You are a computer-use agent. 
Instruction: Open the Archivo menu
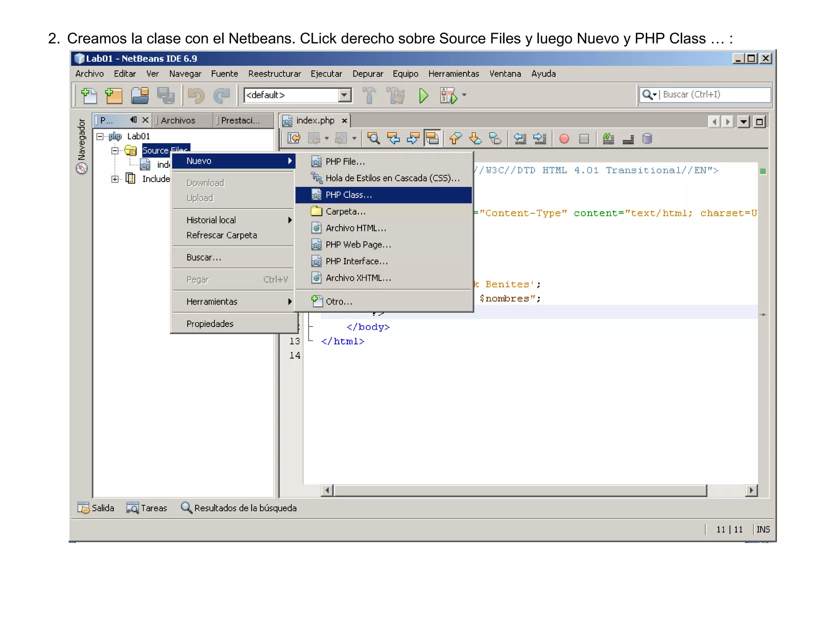click(90, 74)
